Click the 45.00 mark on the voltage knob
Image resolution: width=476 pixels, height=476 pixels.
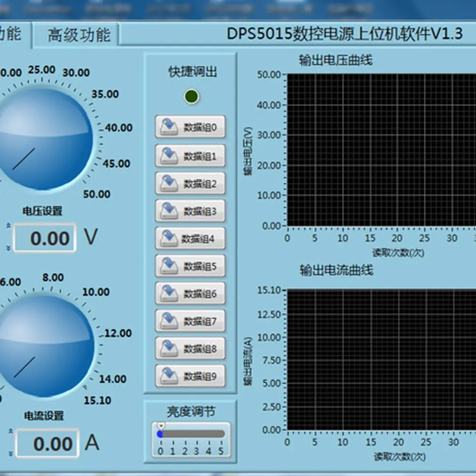point(116,164)
